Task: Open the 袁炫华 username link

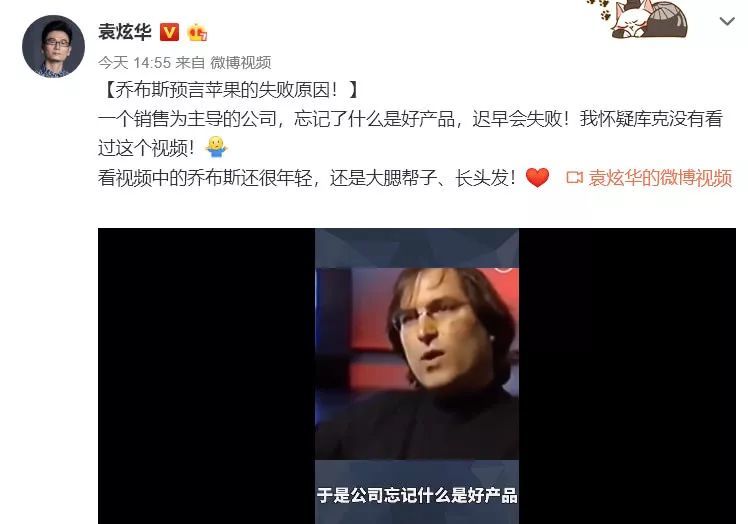Action: pos(125,32)
